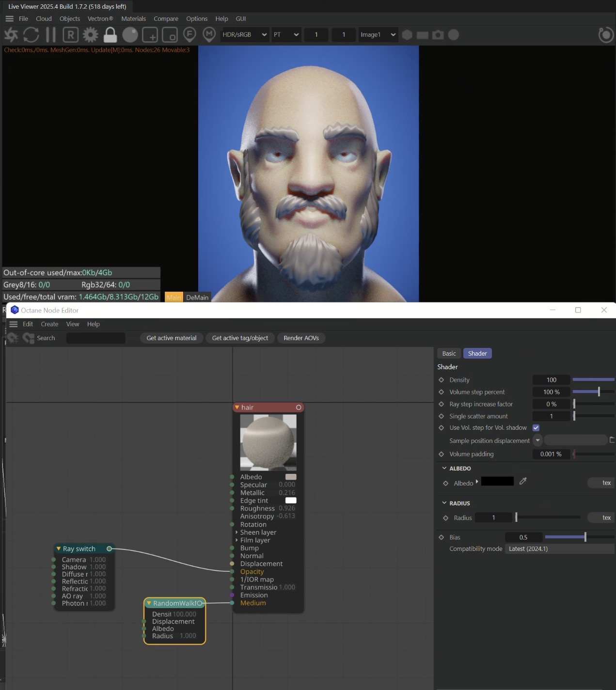Click second icon left of Search label
The width and height of the screenshot is (616, 690).
(x=29, y=338)
